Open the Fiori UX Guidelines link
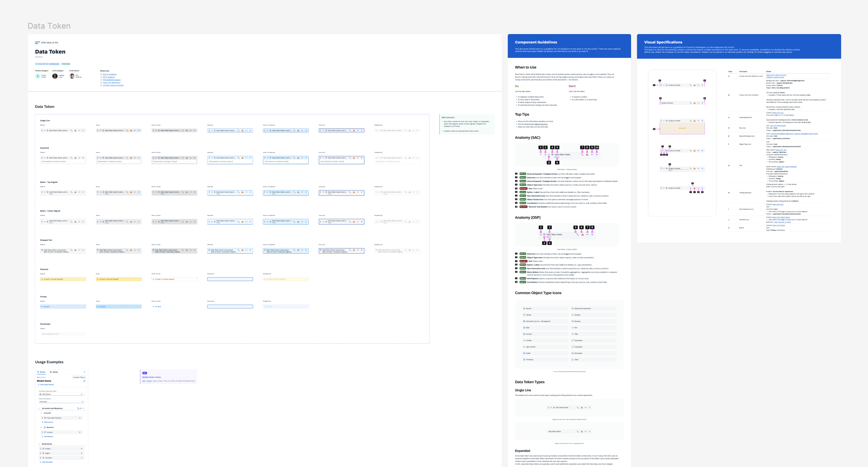The width and height of the screenshot is (868, 467). click(x=109, y=74)
